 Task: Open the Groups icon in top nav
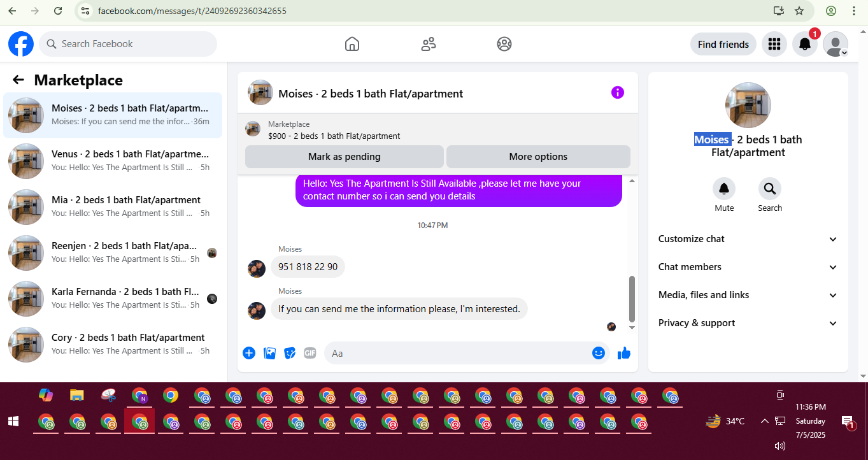(504, 44)
